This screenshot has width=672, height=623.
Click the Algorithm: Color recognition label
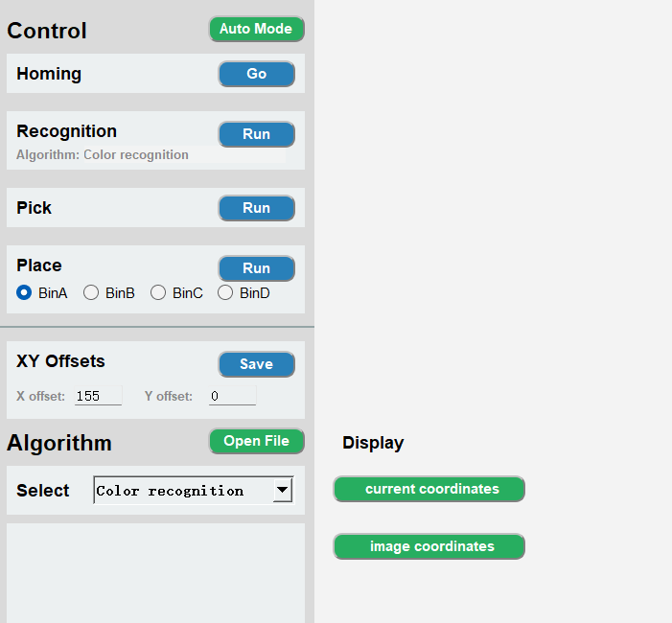click(x=103, y=154)
